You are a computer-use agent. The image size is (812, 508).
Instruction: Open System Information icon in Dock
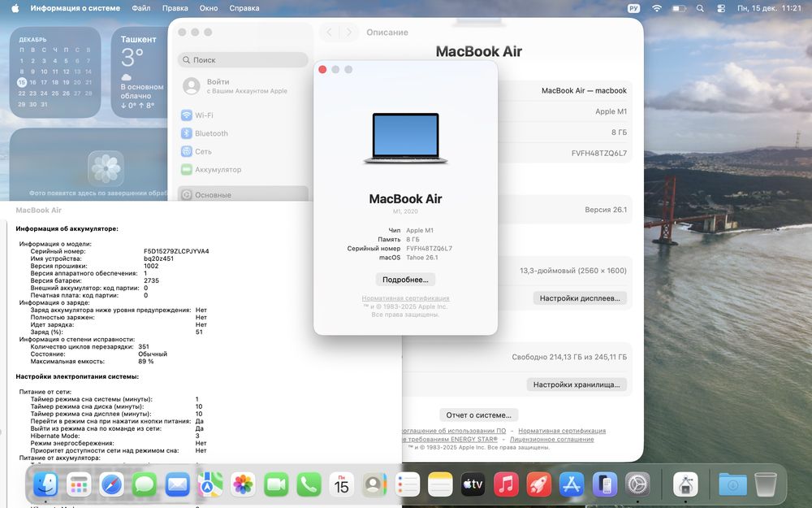(x=685, y=485)
